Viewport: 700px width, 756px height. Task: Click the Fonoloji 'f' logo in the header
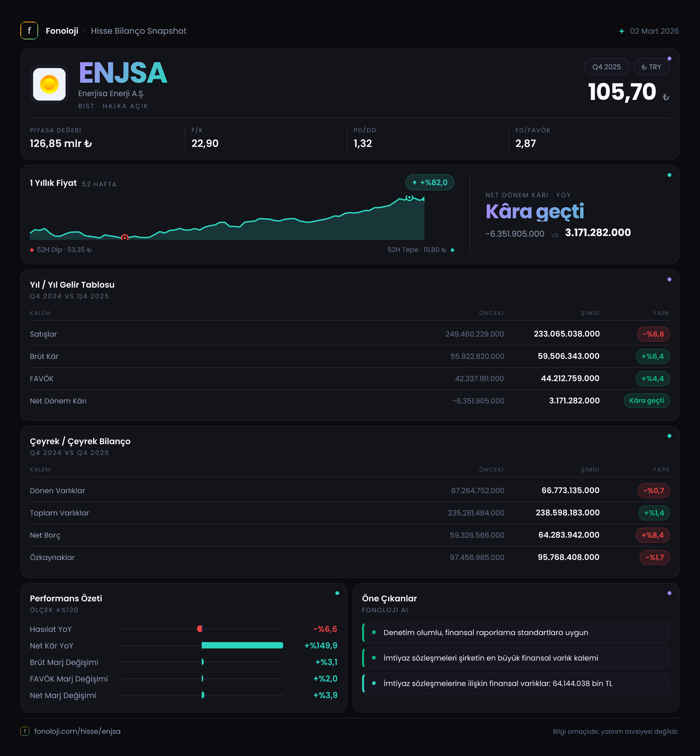coord(29,31)
